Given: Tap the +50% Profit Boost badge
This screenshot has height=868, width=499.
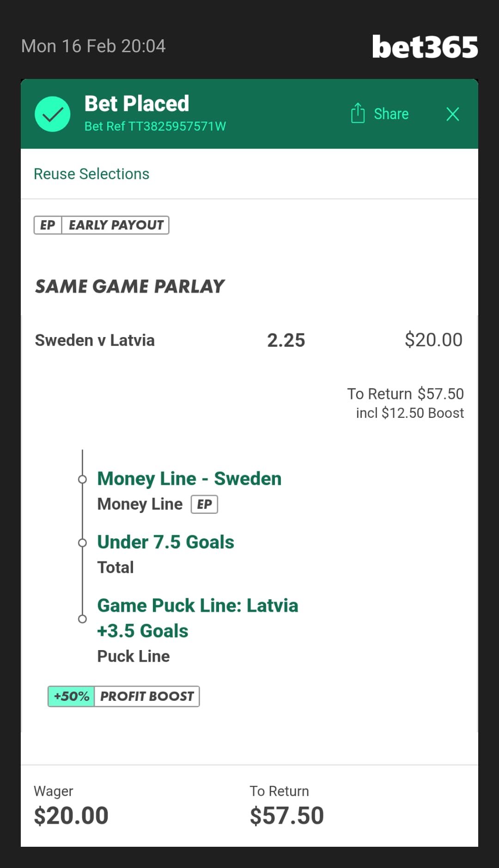Looking at the screenshot, I should pyautogui.click(x=123, y=696).
